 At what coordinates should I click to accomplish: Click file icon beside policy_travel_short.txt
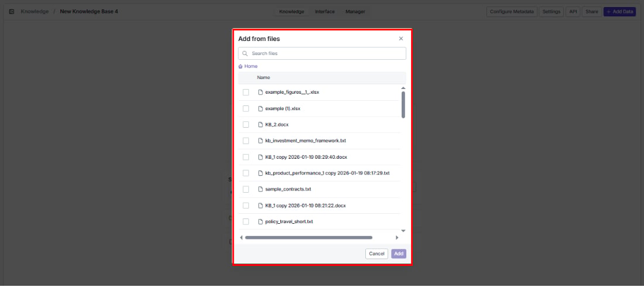click(260, 221)
